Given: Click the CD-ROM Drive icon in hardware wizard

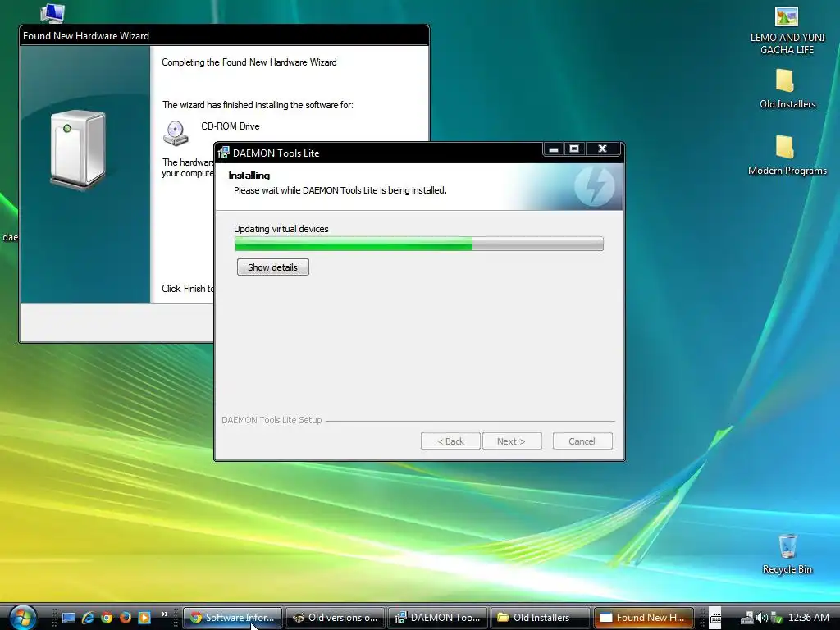Looking at the screenshot, I should click(x=176, y=133).
